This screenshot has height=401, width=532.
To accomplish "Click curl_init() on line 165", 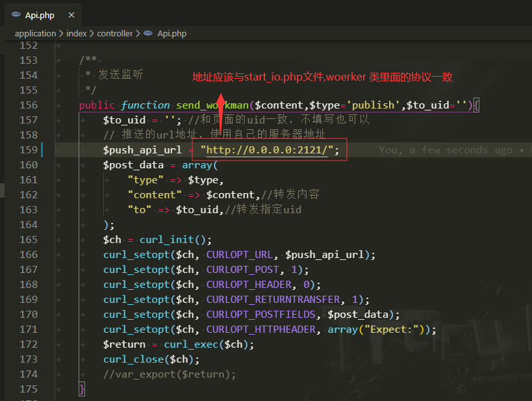I will coord(172,240).
